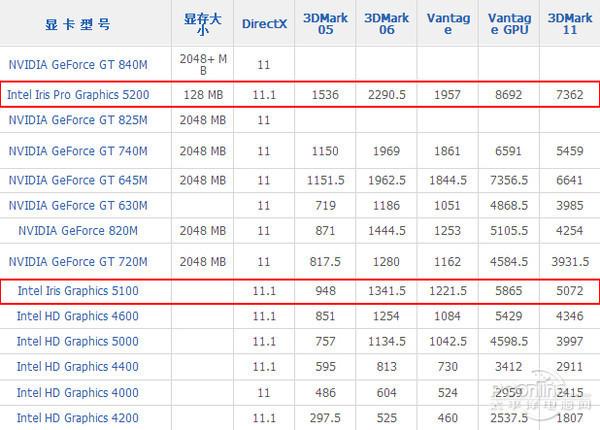Click NVIDIA GeForce GT 645M link

pos(78,180)
